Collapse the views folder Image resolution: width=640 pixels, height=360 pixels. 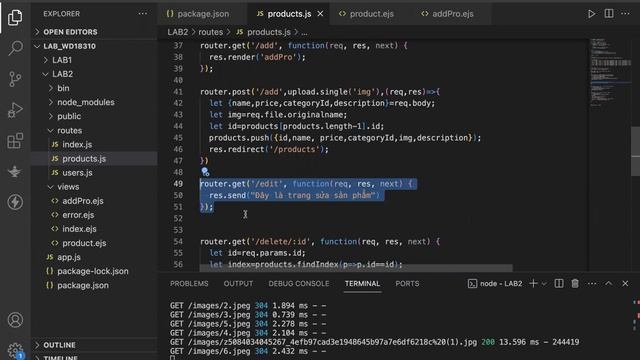[94, 187]
